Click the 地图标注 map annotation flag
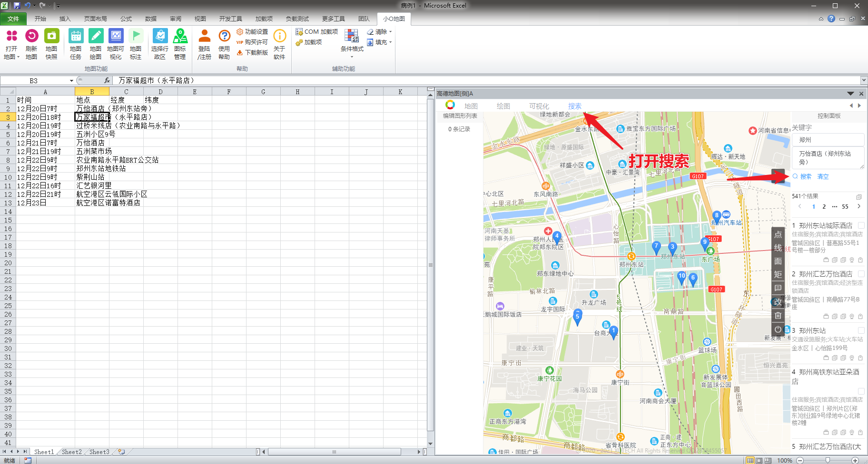The width and height of the screenshot is (868, 464). (136, 36)
